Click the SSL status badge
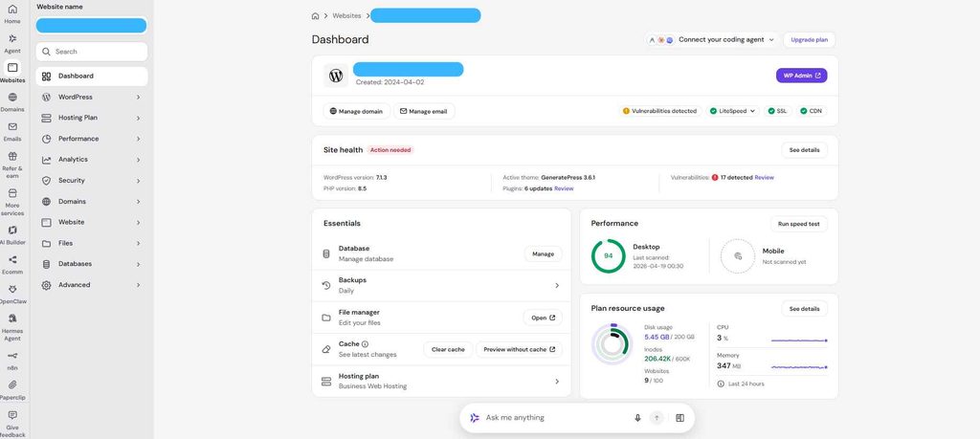This screenshot has height=439, width=980. point(777,111)
